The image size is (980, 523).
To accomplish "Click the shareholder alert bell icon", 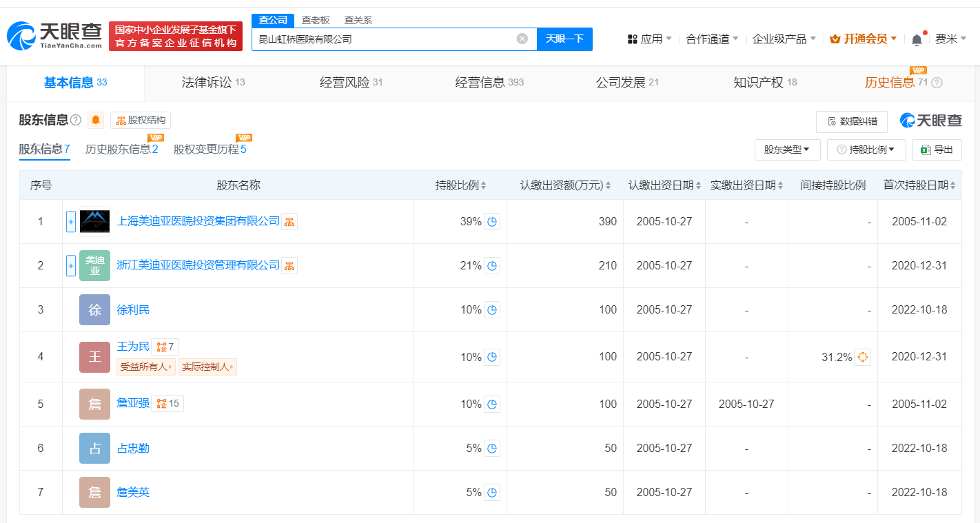I will point(96,120).
